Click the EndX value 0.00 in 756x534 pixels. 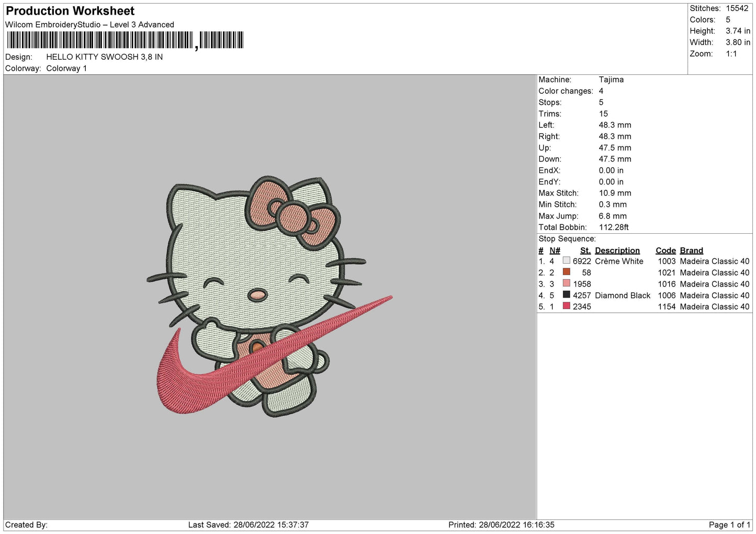(611, 171)
